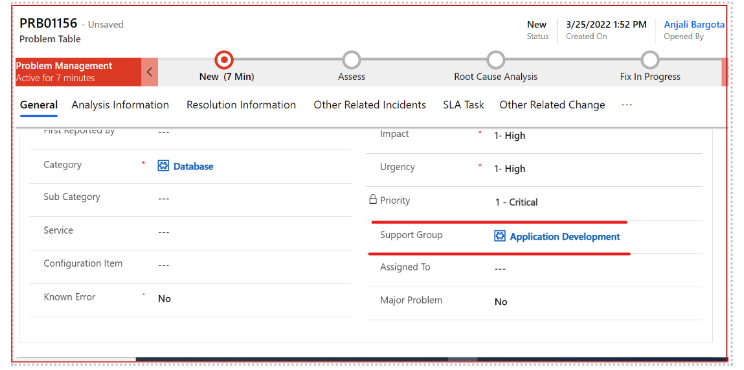Click the Problem Management process header

coord(78,72)
